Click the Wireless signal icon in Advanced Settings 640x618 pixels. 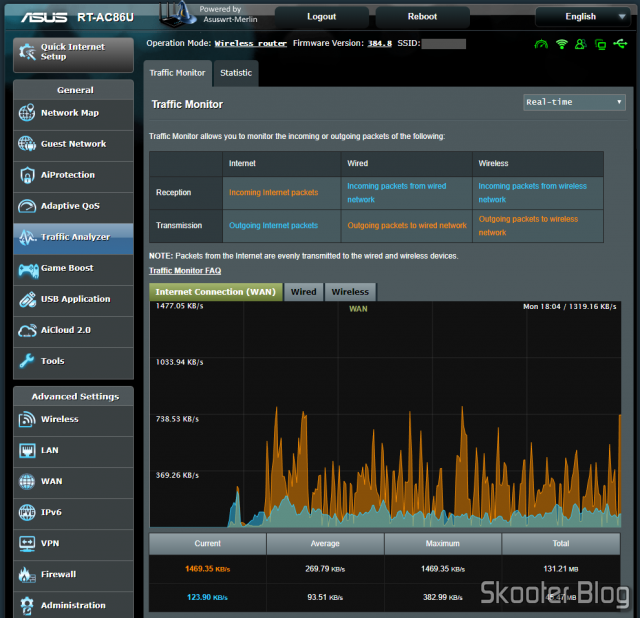(27, 419)
